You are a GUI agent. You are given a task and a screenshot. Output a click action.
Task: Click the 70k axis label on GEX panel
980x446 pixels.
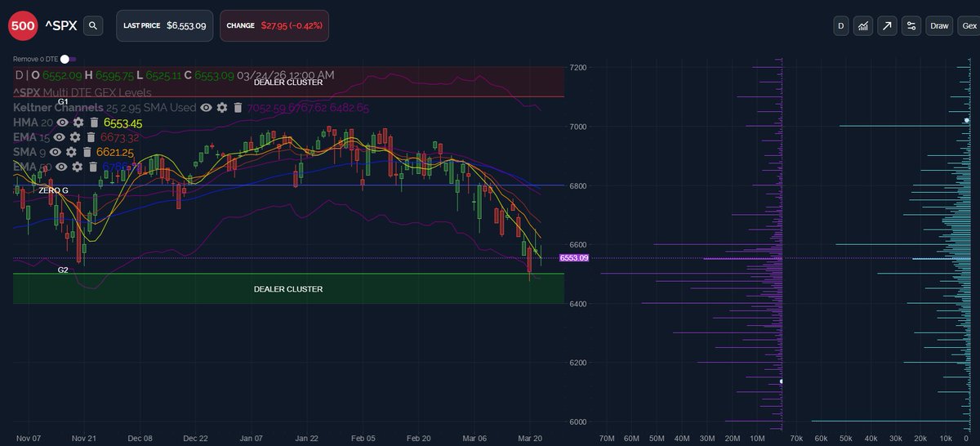pyautogui.click(x=797, y=438)
